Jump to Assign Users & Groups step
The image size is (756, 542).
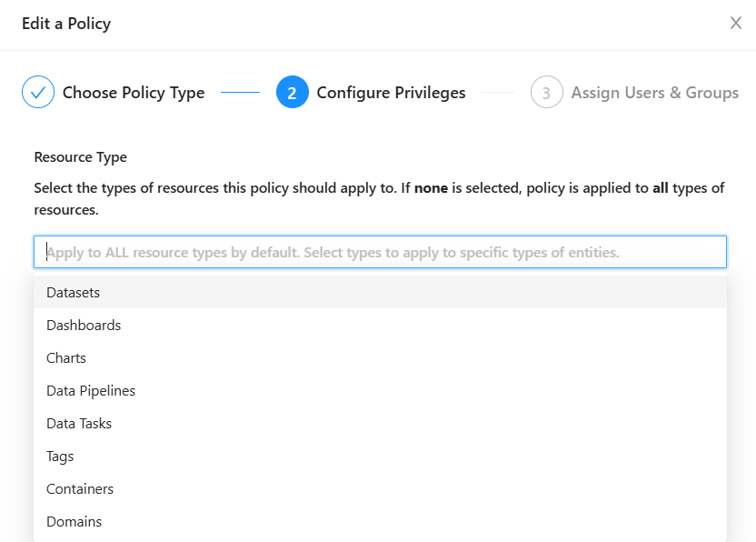pyautogui.click(x=654, y=93)
